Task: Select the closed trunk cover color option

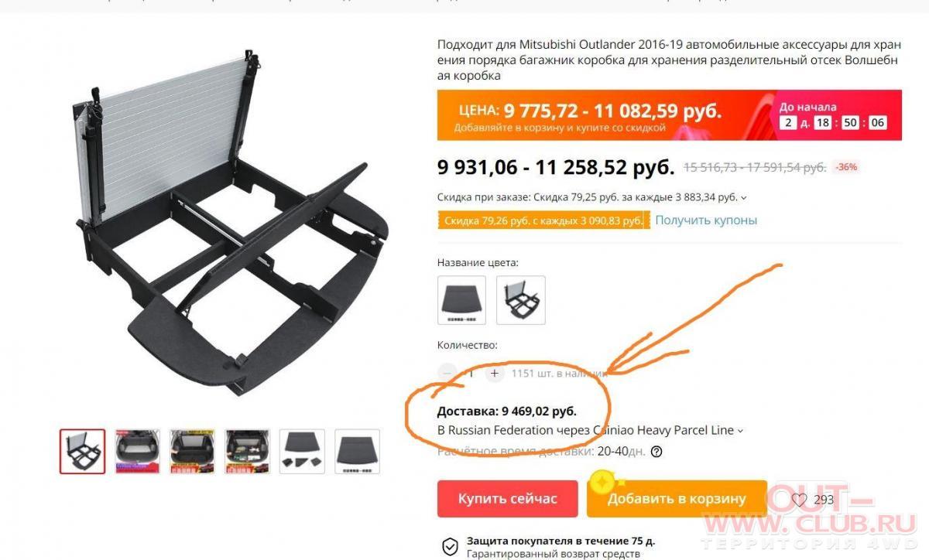Action: 461,300
